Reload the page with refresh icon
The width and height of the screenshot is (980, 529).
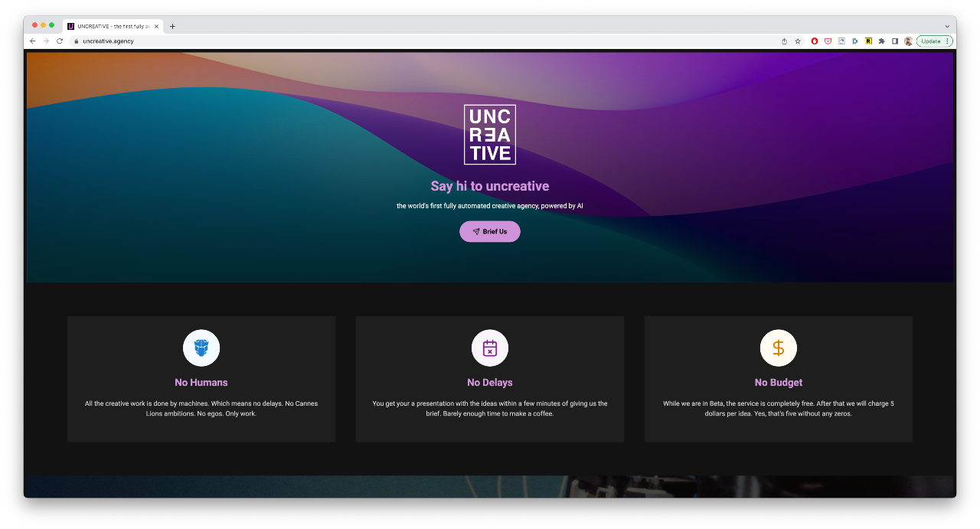(x=60, y=41)
